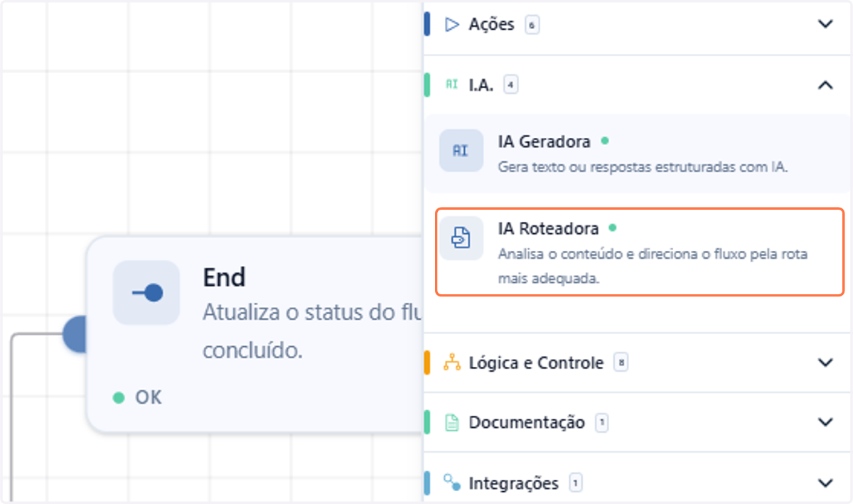Expand the Ações section chevron

[x=825, y=24]
